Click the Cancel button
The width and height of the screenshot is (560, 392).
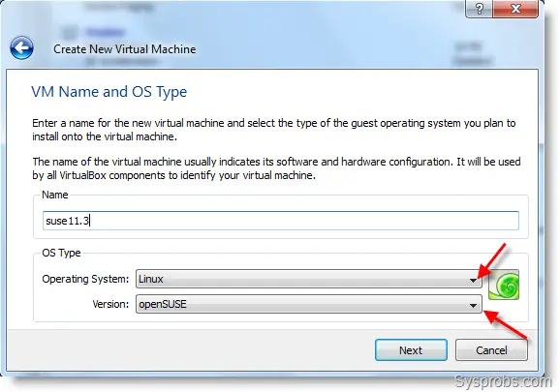[491, 350]
